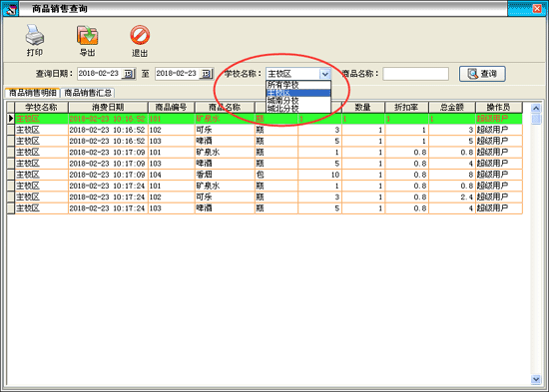The height and width of the screenshot is (392, 549).
Task: Click the 消费日期 column header
Action: (108, 107)
